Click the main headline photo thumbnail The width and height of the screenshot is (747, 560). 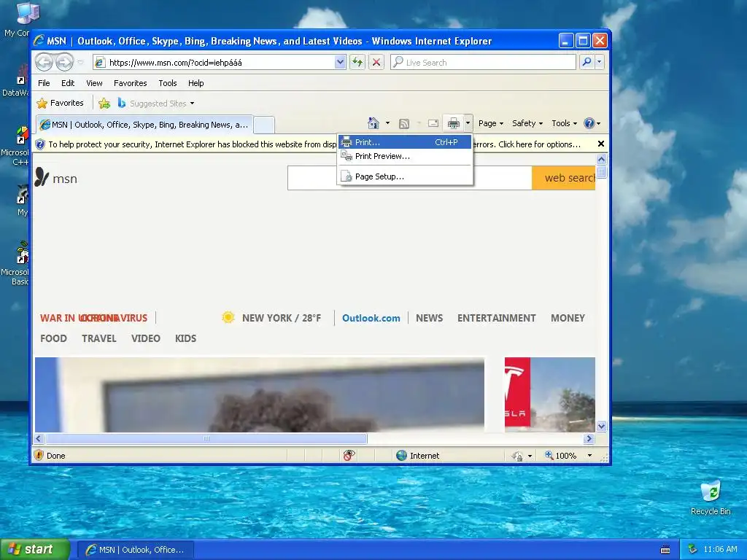click(260, 394)
